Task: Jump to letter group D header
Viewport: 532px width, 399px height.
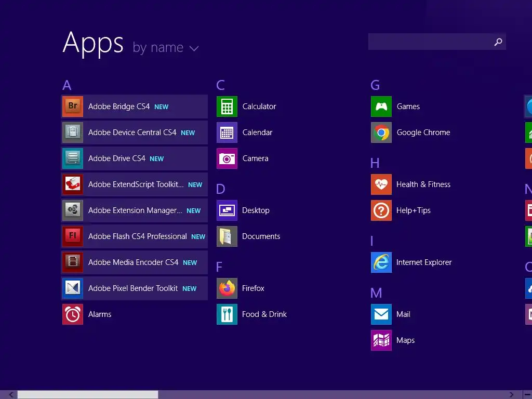Action: click(220, 189)
